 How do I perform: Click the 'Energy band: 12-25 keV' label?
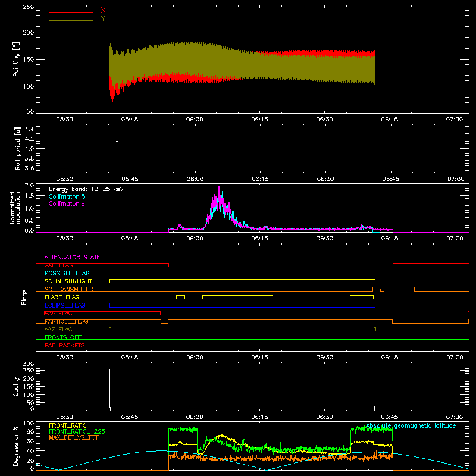(x=86, y=189)
